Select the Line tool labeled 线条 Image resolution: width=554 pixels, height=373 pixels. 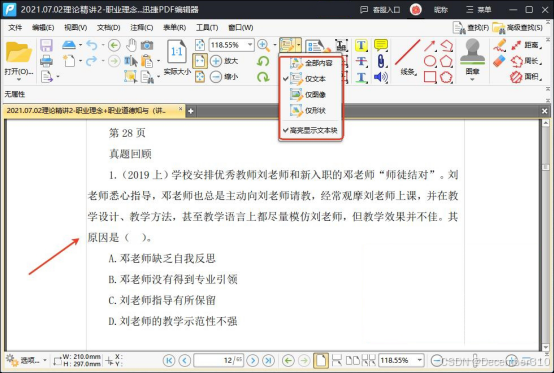407,57
